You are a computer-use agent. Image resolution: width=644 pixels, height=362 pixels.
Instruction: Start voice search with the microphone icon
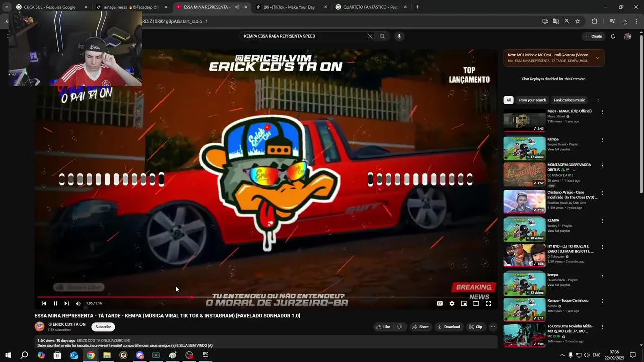[x=399, y=36]
